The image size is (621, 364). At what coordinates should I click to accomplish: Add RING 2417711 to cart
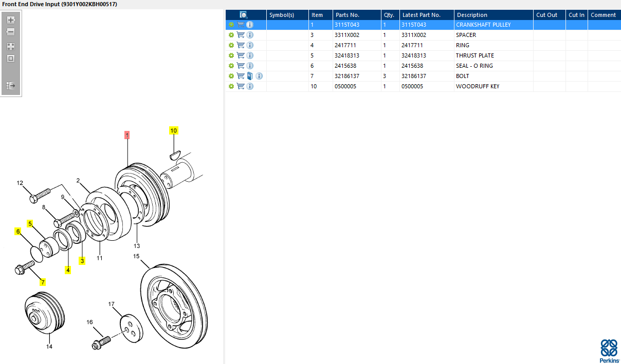tap(241, 45)
